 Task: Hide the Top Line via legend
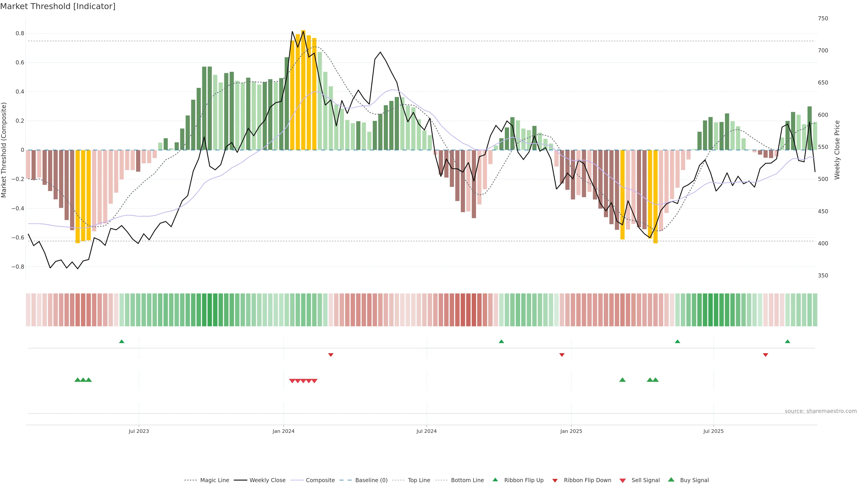click(x=419, y=480)
